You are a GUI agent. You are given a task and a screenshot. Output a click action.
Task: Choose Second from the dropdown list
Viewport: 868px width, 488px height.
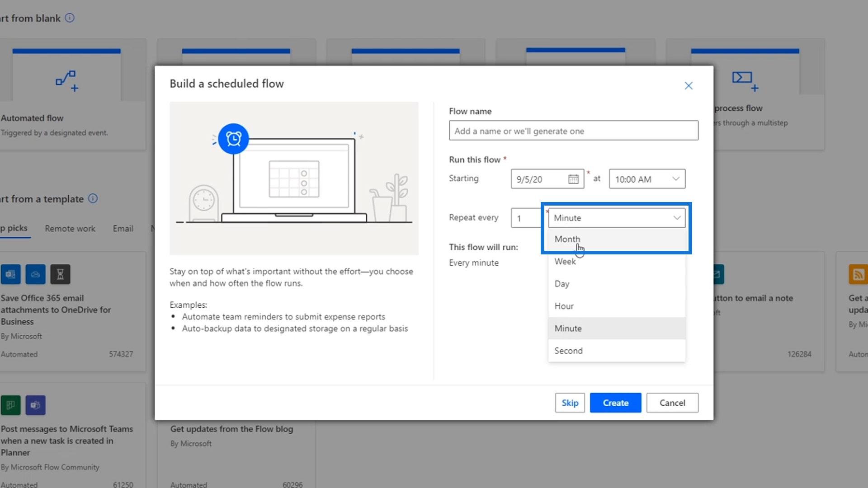568,351
